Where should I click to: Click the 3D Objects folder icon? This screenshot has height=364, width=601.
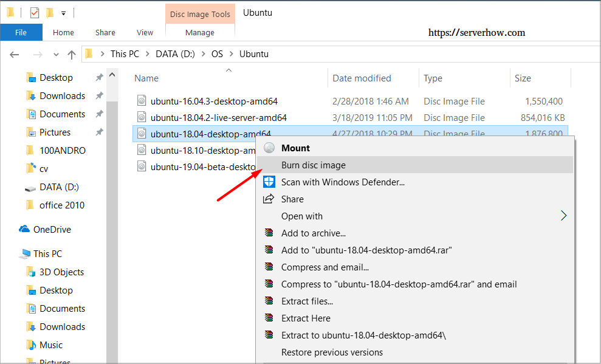(x=30, y=272)
